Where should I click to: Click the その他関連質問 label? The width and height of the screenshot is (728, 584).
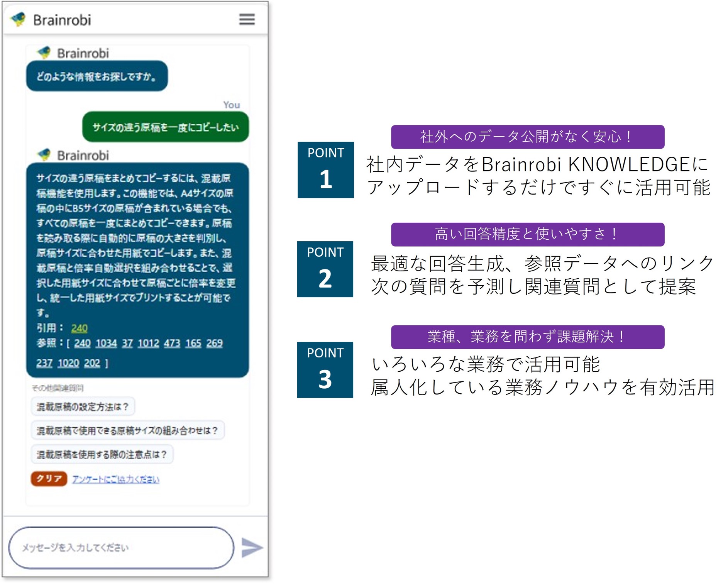click(58, 388)
